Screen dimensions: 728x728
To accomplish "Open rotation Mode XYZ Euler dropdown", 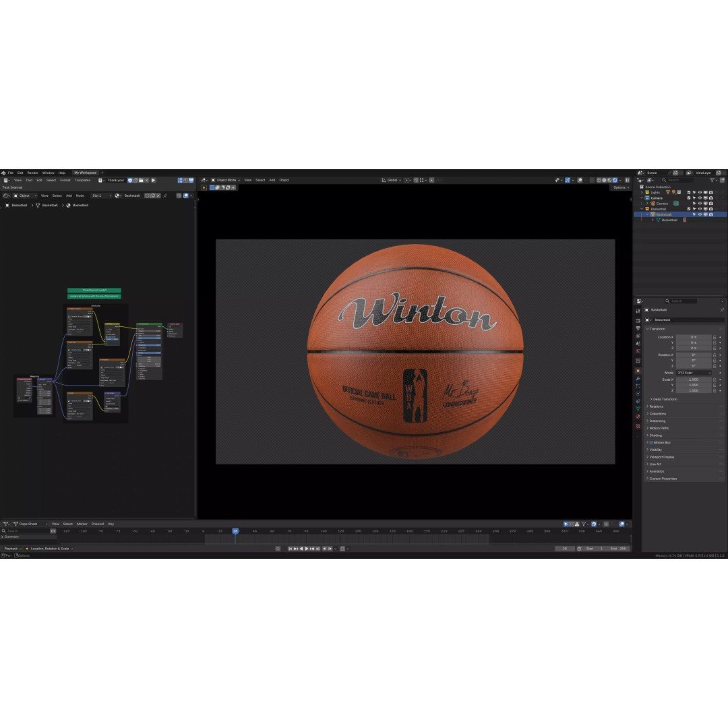I will pos(694,373).
